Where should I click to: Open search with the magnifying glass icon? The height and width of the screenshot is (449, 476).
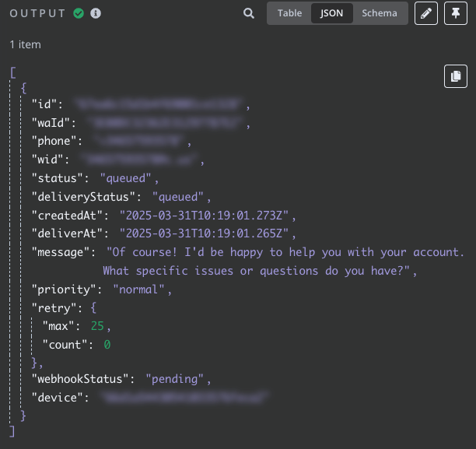tap(249, 13)
